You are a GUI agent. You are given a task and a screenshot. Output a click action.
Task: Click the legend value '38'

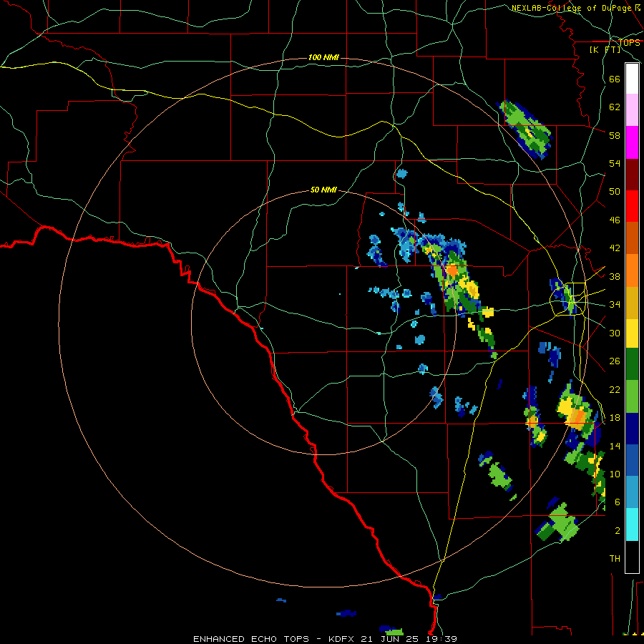615,277
